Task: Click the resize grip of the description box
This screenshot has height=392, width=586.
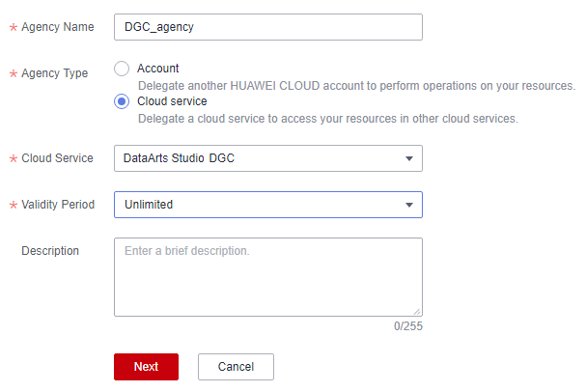Action: coord(417,312)
